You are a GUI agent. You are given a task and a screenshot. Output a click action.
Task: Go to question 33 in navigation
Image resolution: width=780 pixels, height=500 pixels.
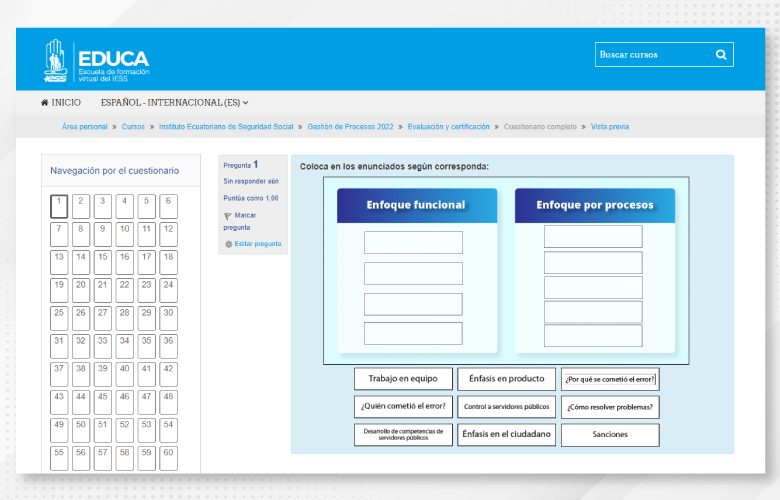click(102, 346)
